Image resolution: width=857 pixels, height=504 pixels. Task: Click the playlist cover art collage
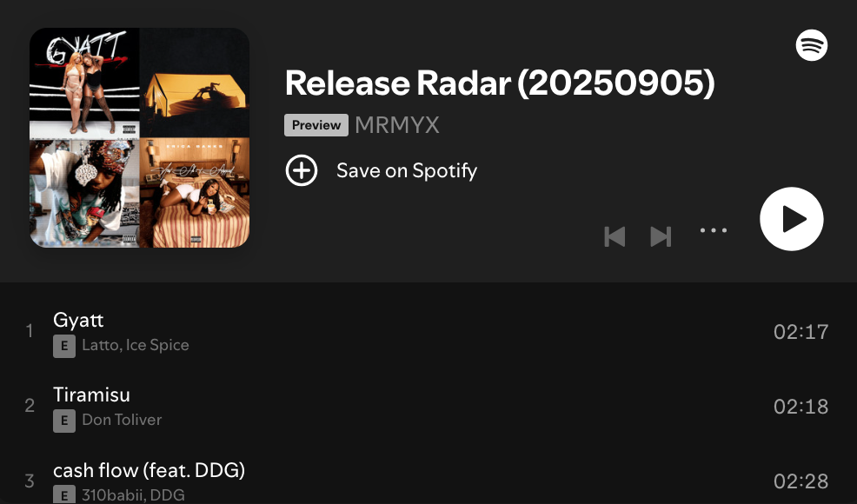click(139, 138)
